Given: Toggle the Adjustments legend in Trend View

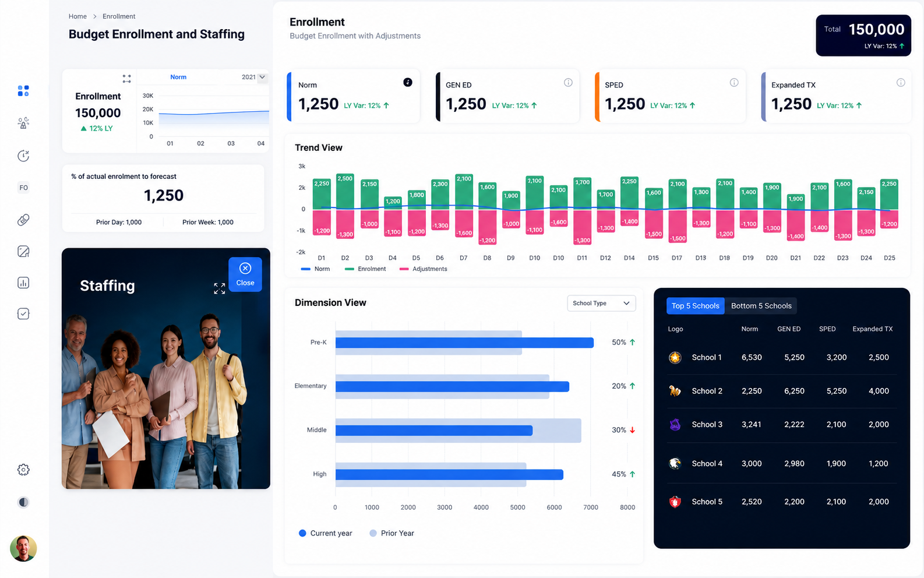Looking at the screenshot, I should point(423,269).
